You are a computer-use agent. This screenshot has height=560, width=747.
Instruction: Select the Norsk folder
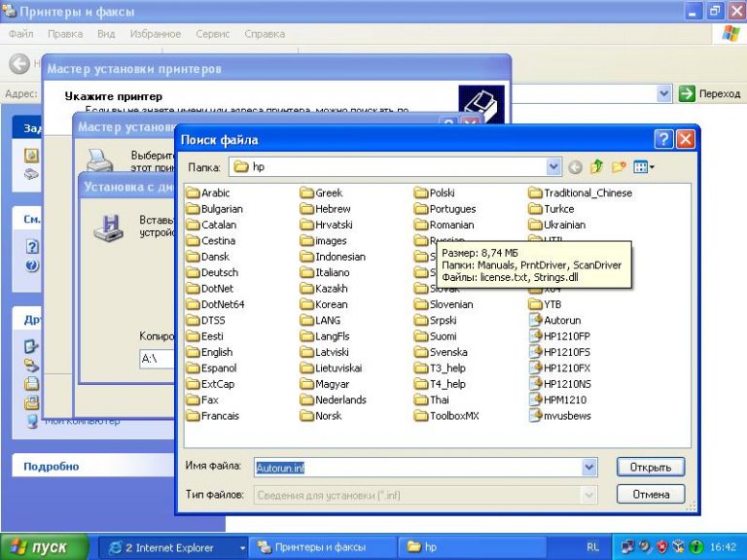321,416
